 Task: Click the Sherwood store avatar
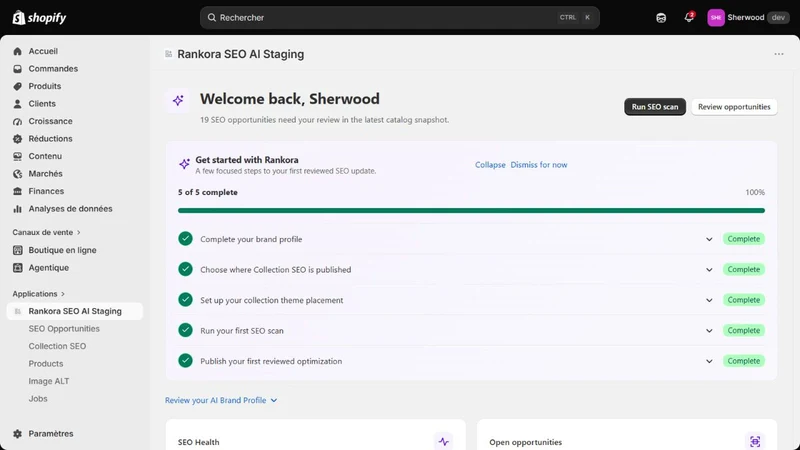[x=716, y=18]
